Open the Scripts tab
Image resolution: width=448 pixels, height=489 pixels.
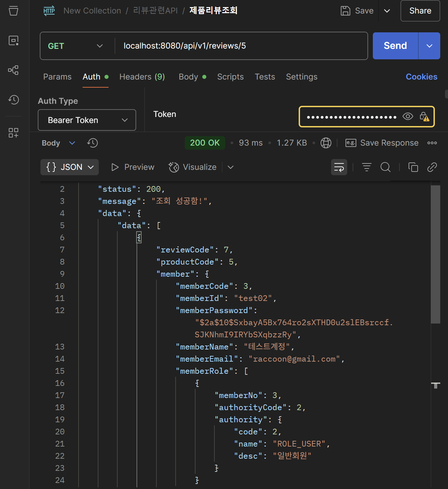point(231,77)
